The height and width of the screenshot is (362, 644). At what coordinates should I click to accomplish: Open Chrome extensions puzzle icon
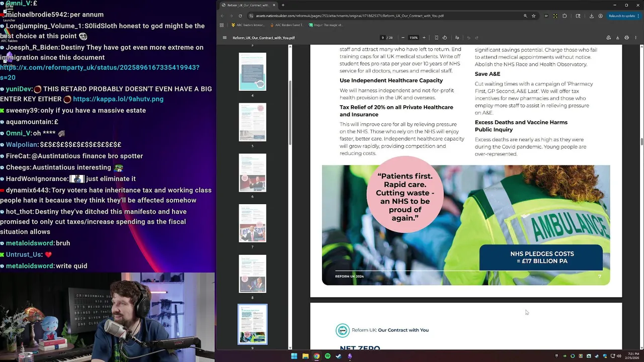tap(565, 16)
